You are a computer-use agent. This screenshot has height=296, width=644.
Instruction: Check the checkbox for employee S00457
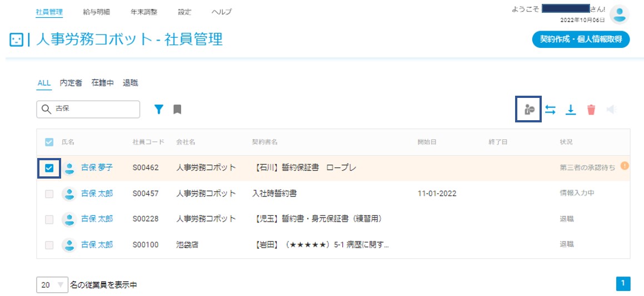pyautogui.click(x=49, y=194)
